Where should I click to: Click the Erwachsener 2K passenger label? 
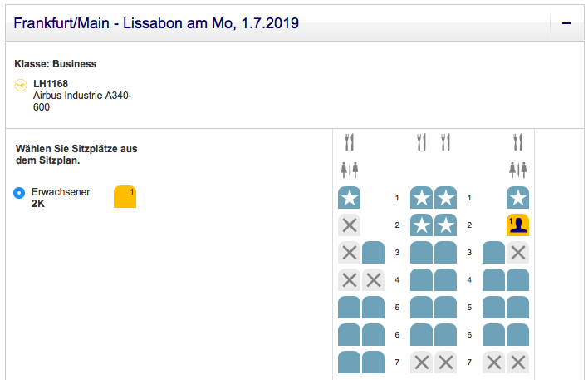(60, 197)
